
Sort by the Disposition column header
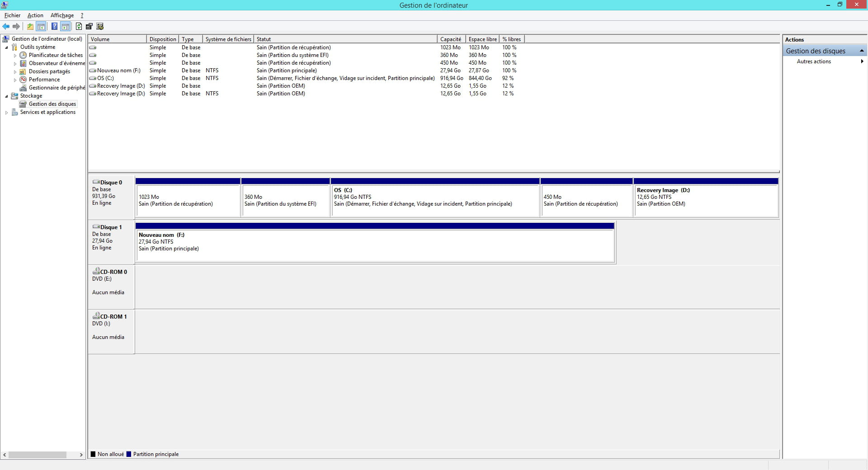[163, 39]
